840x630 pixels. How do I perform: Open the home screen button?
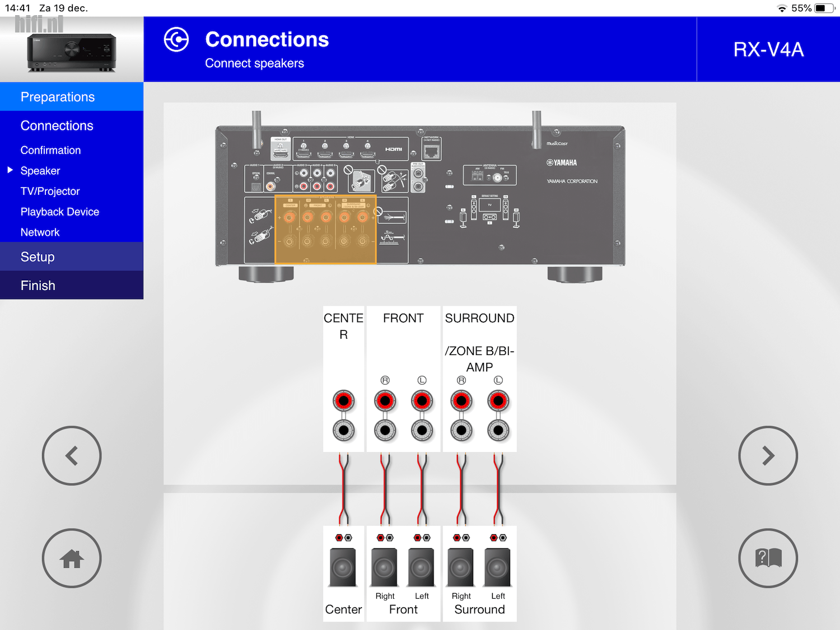(x=72, y=558)
